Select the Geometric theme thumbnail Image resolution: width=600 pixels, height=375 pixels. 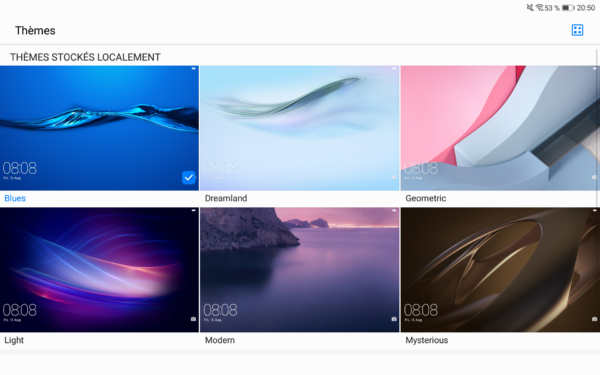pos(500,128)
